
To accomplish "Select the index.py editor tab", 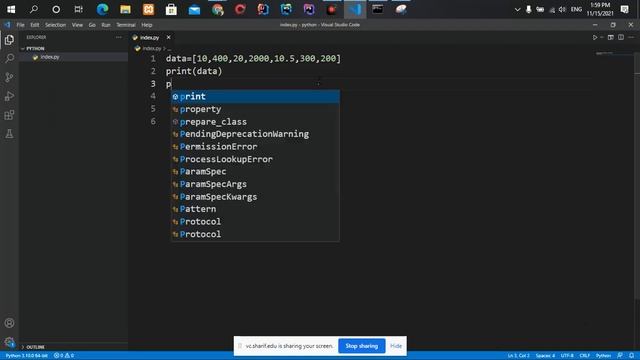I will (x=151, y=37).
